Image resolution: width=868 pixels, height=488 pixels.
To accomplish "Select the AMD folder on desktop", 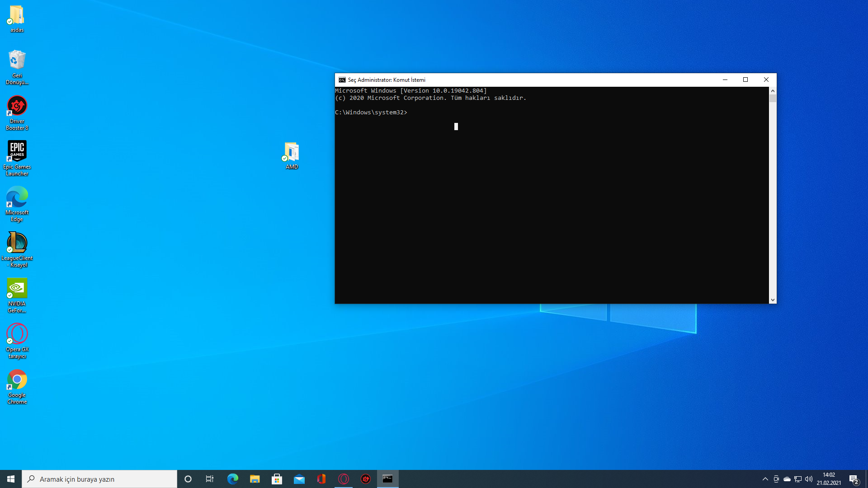I will click(292, 155).
